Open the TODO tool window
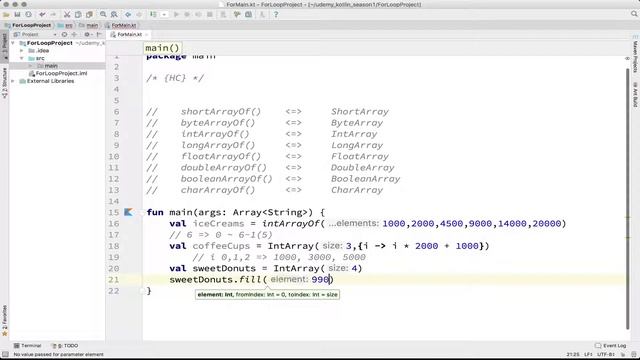 coord(65,346)
